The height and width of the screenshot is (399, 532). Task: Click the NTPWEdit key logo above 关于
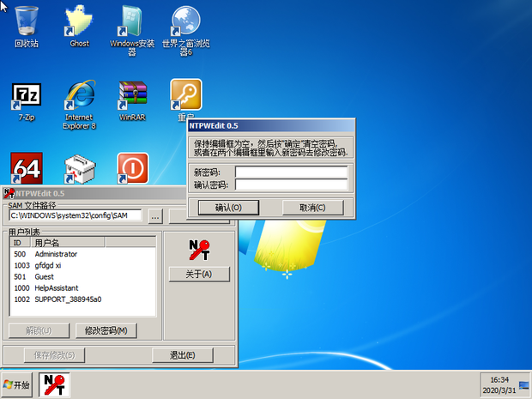[199, 250]
